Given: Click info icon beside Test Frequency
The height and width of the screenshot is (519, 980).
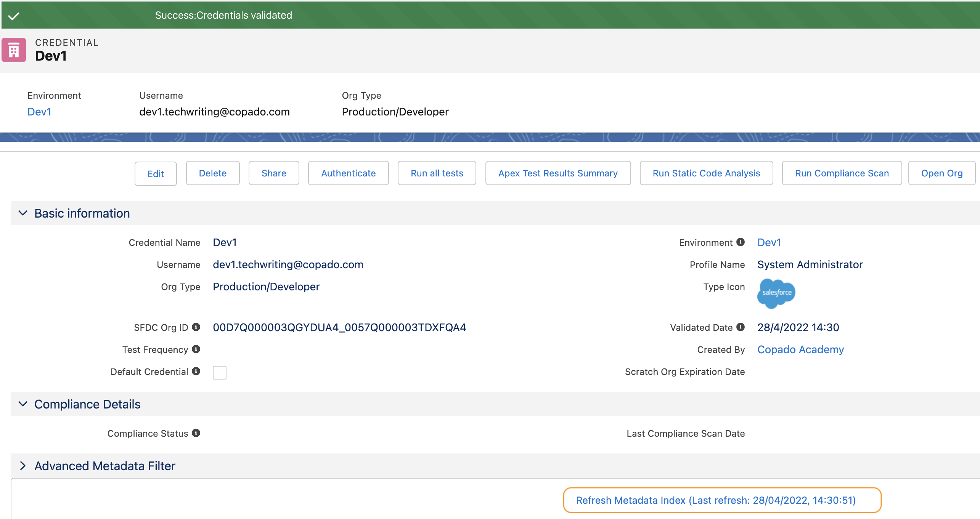Looking at the screenshot, I should click(196, 349).
